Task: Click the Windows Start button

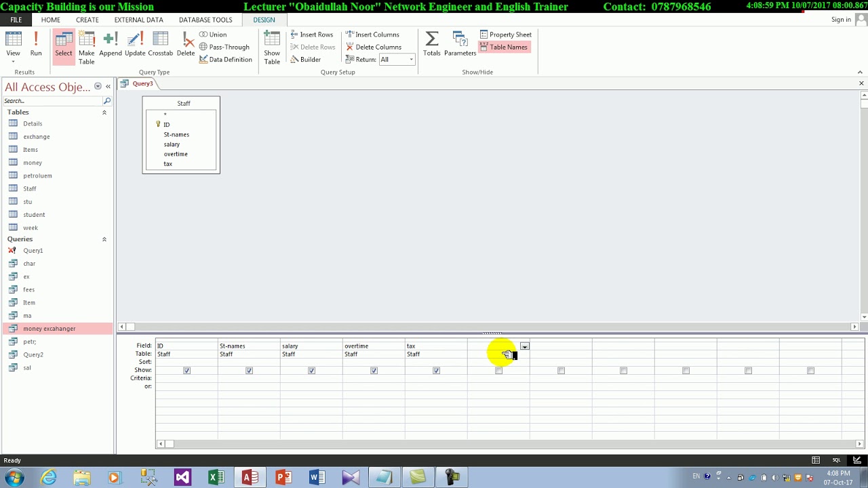Action: pyautogui.click(x=14, y=478)
